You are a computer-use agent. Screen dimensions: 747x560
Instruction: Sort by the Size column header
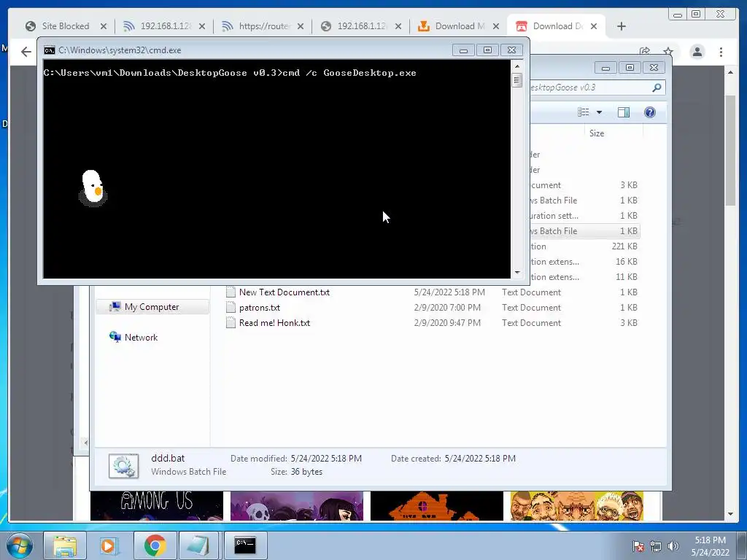click(612, 133)
